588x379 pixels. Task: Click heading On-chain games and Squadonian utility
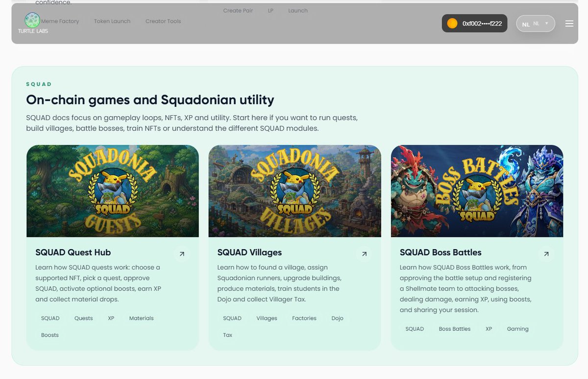150,100
